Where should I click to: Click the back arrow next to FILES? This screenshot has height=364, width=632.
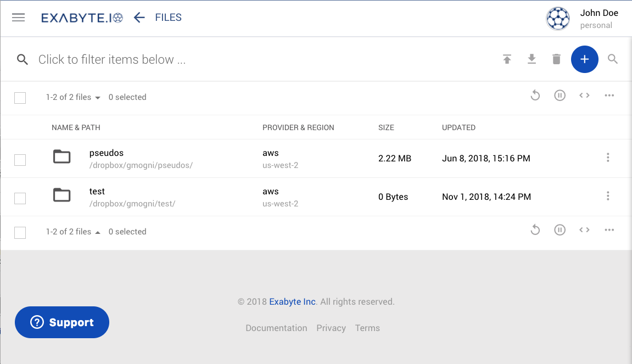[x=139, y=17]
